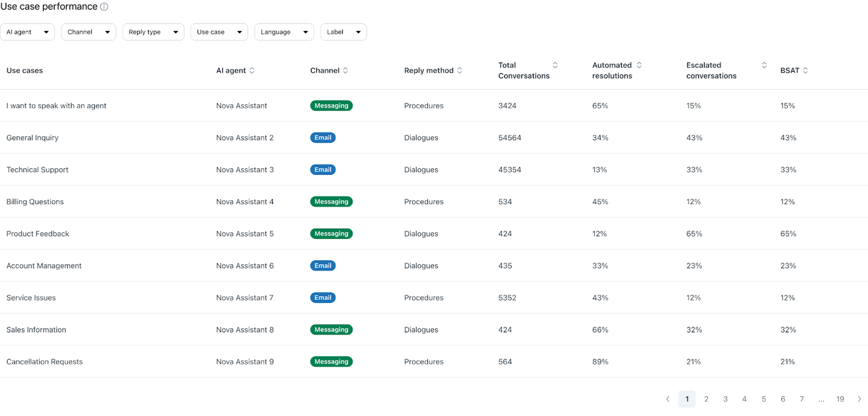868x416 pixels.
Task: Click the Messaging tag on Cancellation Requests row
Action: [x=331, y=362]
